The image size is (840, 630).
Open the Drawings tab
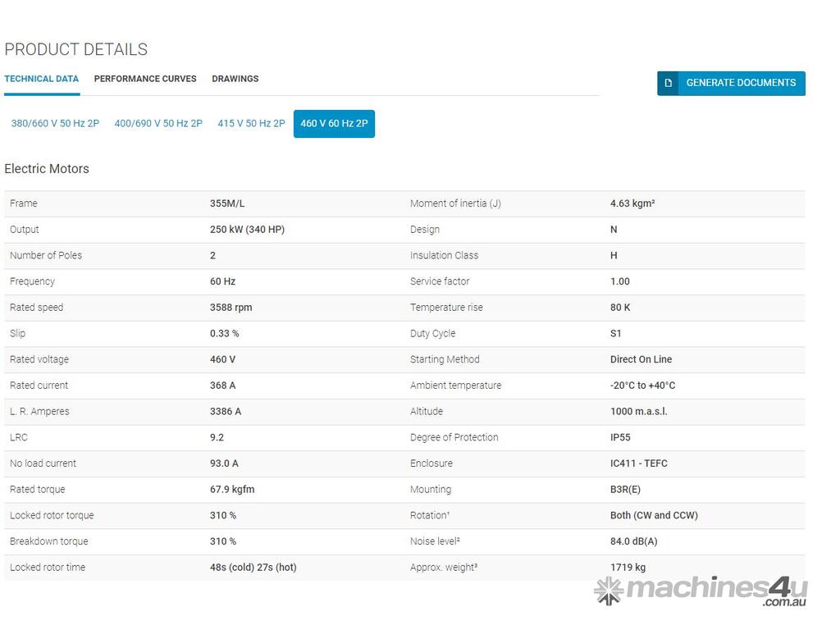click(235, 79)
